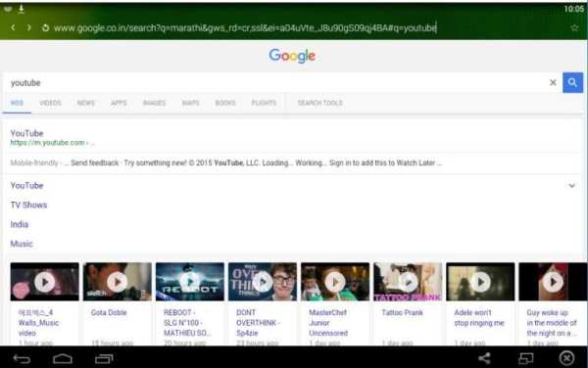
Task: Play the Guy woke up video thumbnail
Action: click(x=553, y=282)
